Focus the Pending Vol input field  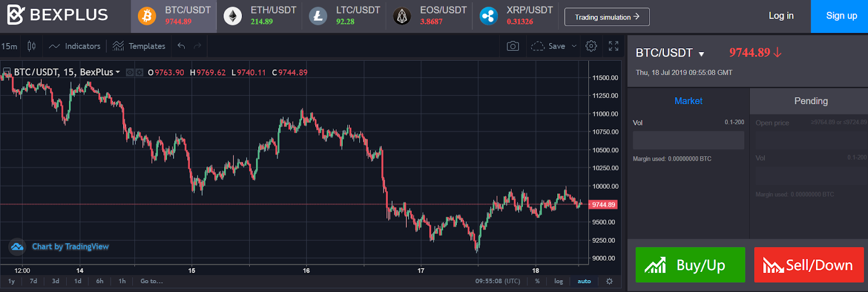point(811,176)
